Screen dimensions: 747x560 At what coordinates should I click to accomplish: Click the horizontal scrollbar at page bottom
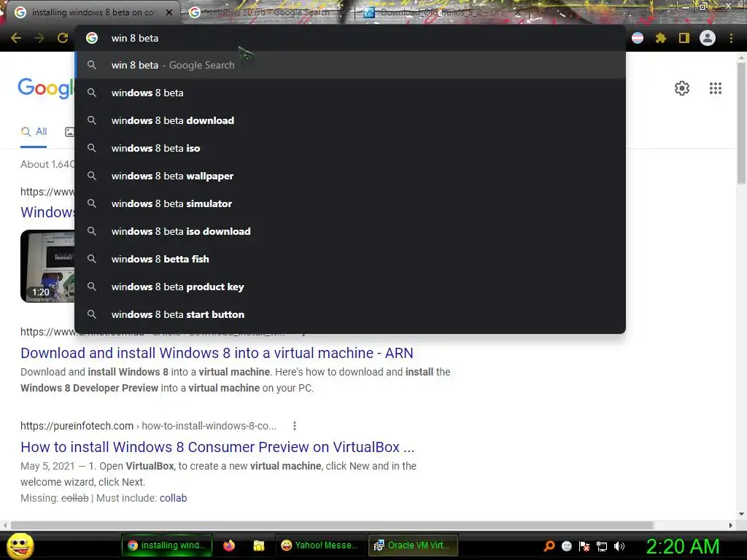[332, 525]
